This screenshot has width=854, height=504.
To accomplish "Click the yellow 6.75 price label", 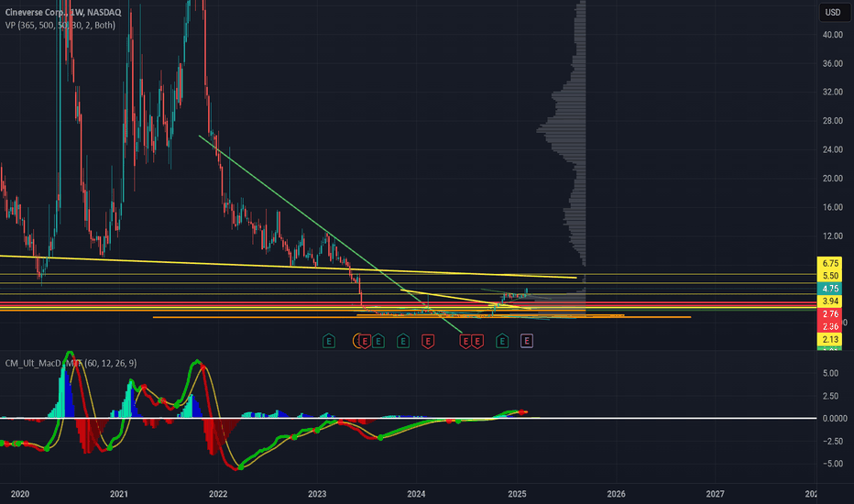I will pyautogui.click(x=830, y=263).
